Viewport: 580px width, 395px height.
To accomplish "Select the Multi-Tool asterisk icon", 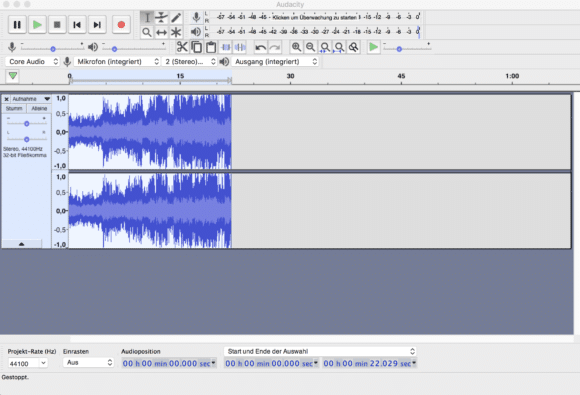I will click(176, 33).
